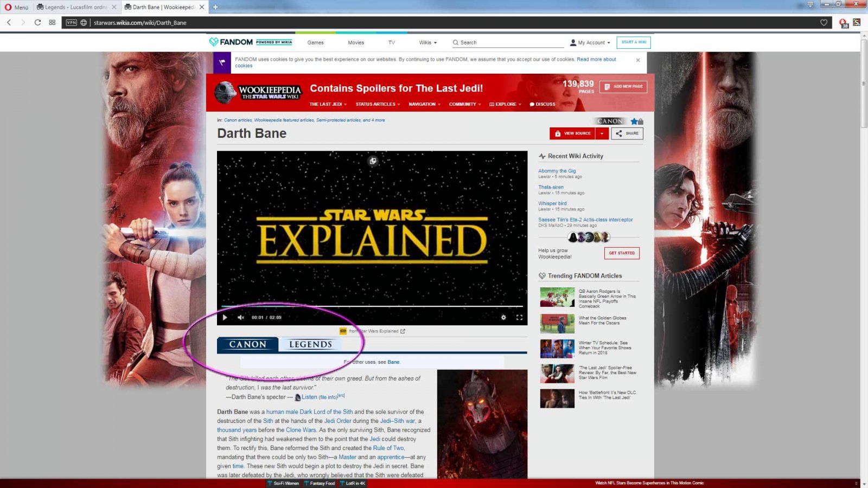Click the Wookieepedia logo
868x488 pixels.
(x=258, y=93)
